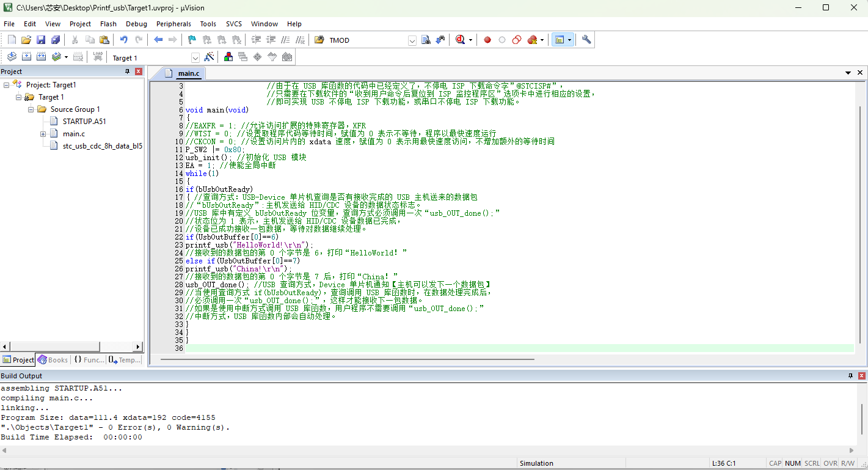Screen dimensions: 868x470
Task: Select the stc_usb_cdc_8h_data_bl5 file in the tree
Action: click(103, 146)
